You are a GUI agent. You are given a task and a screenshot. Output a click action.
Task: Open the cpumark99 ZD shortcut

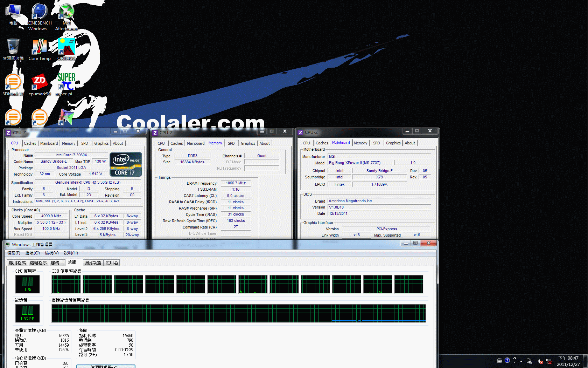(40, 84)
